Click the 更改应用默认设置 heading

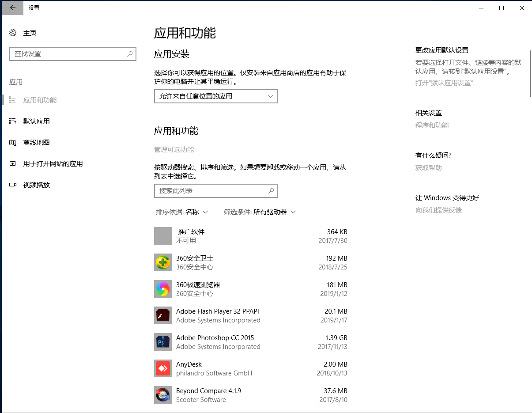click(442, 50)
